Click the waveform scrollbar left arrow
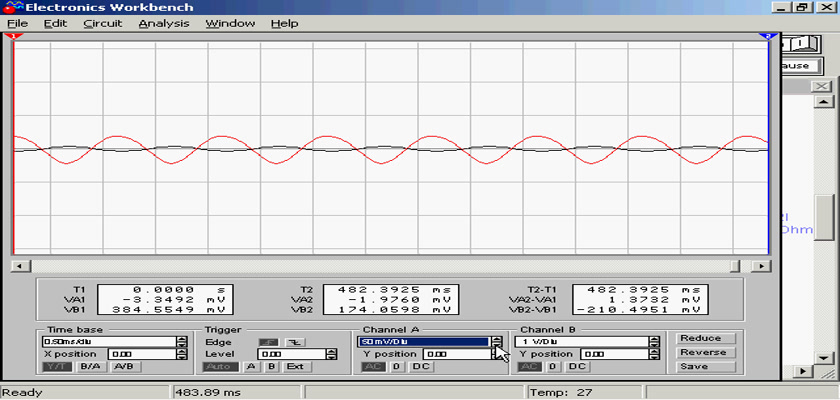The width and height of the screenshot is (840, 400). click(20, 266)
